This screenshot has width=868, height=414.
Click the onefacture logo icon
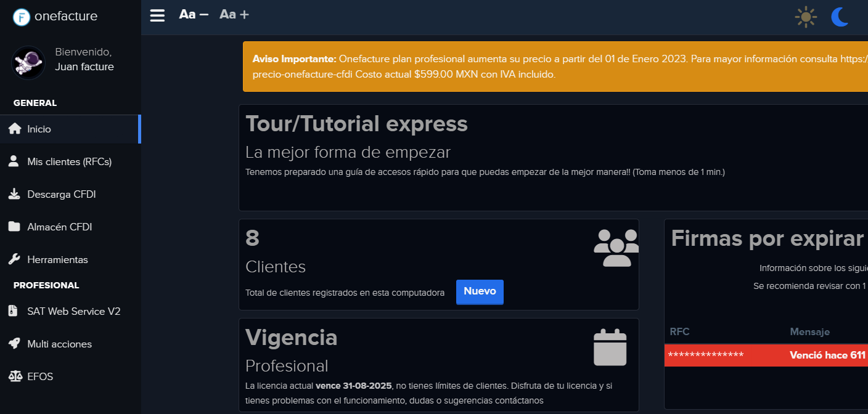22,17
